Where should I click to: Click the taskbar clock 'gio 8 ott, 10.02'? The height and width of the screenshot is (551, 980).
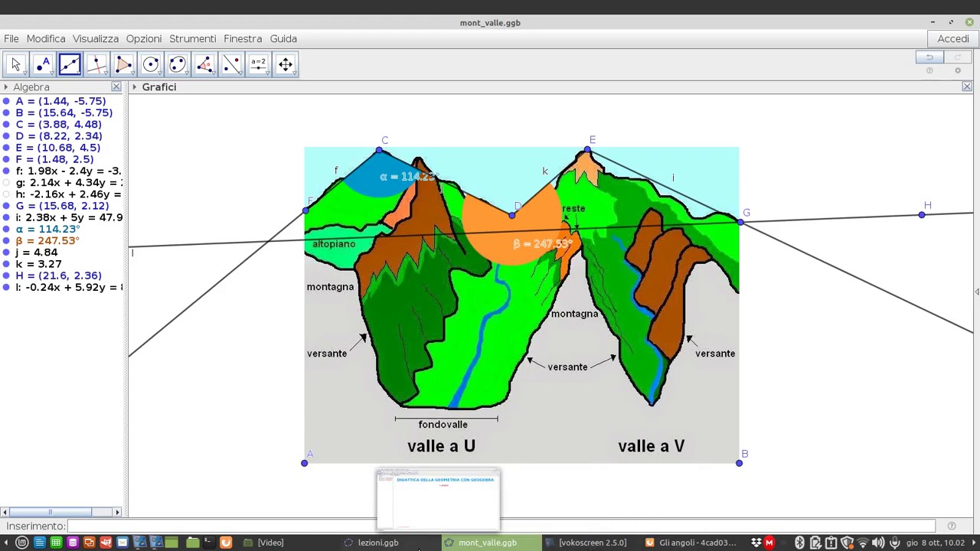click(x=935, y=543)
